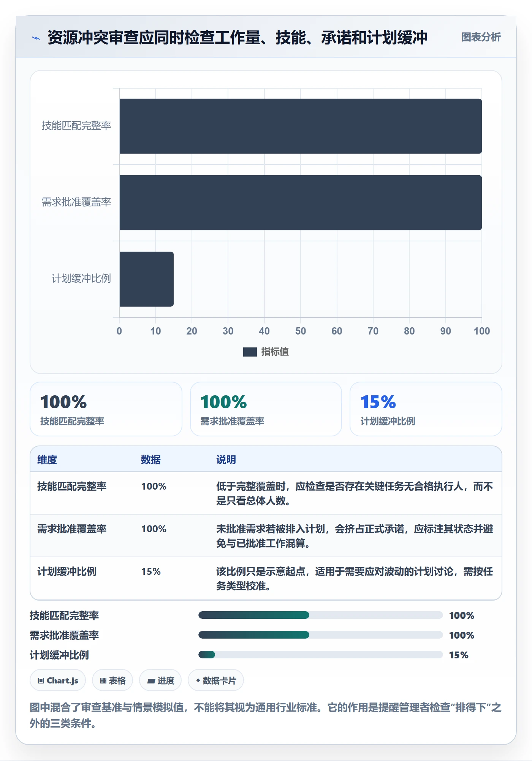The width and height of the screenshot is (532, 761).
Task: Click the 说明 table column header
Action: pyautogui.click(x=226, y=460)
